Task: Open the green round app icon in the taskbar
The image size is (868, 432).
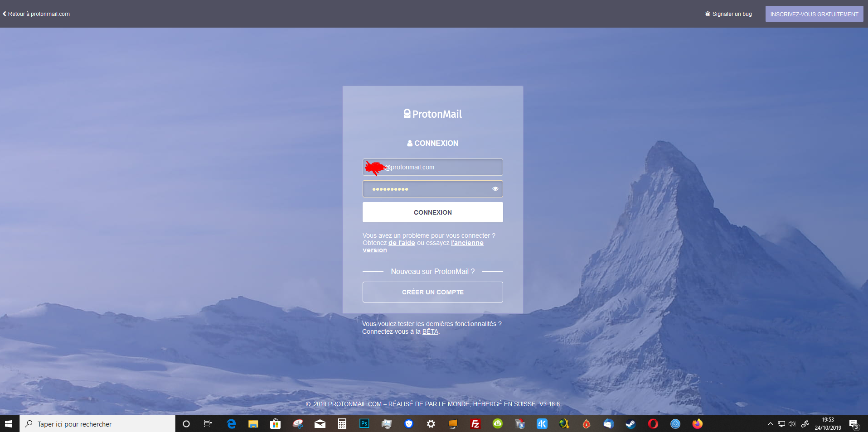Action: [x=498, y=424]
